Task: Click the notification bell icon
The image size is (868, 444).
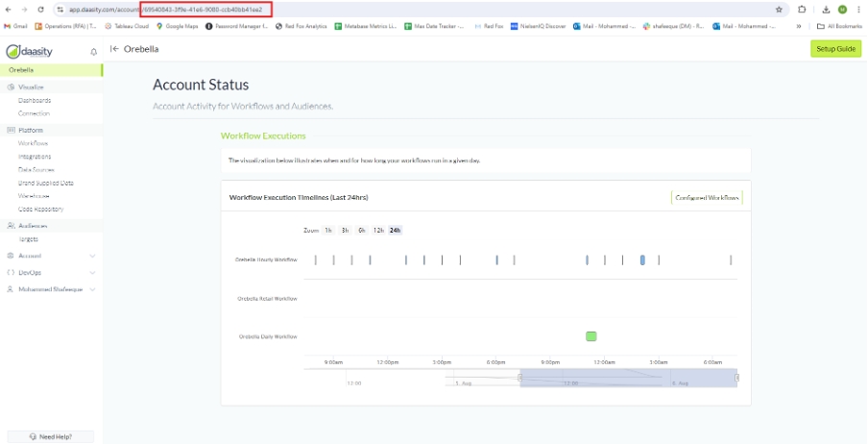Action: click(93, 51)
